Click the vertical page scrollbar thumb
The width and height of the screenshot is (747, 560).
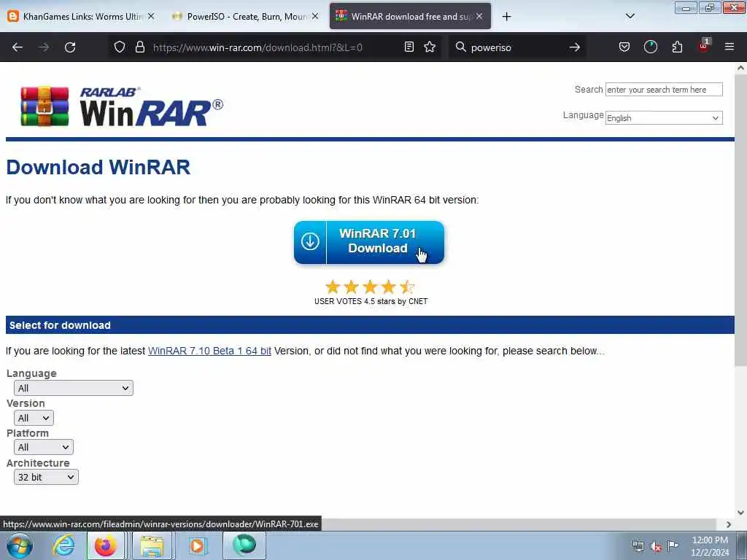740,219
